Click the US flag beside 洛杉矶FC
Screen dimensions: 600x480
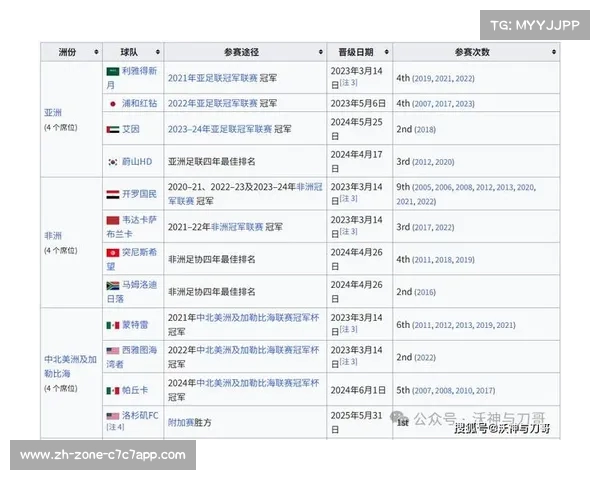(x=113, y=416)
